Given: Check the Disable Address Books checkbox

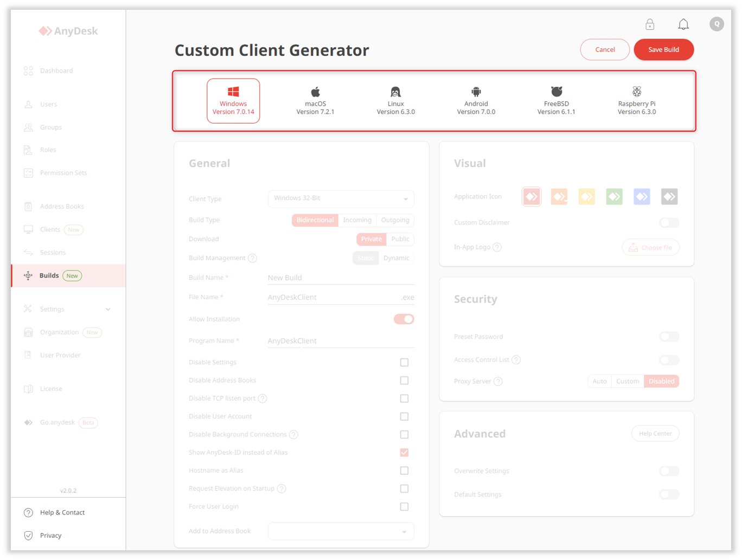Looking at the screenshot, I should (x=404, y=381).
